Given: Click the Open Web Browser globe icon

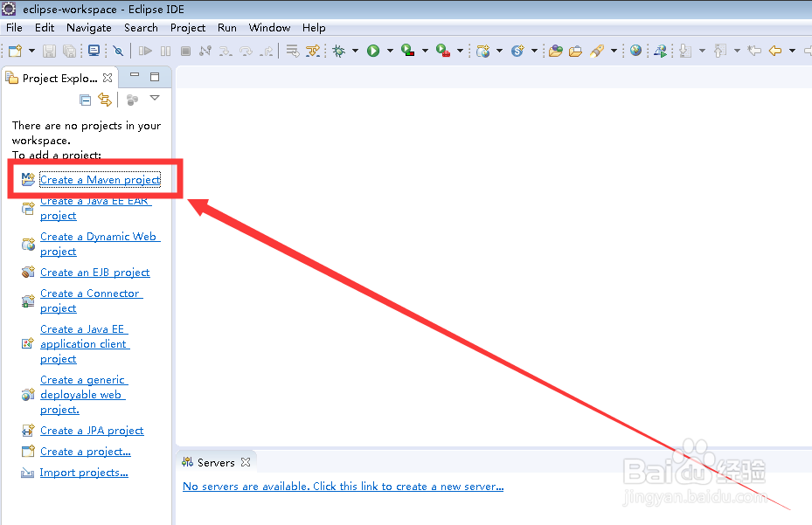Looking at the screenshot, I should click(636, 51).
